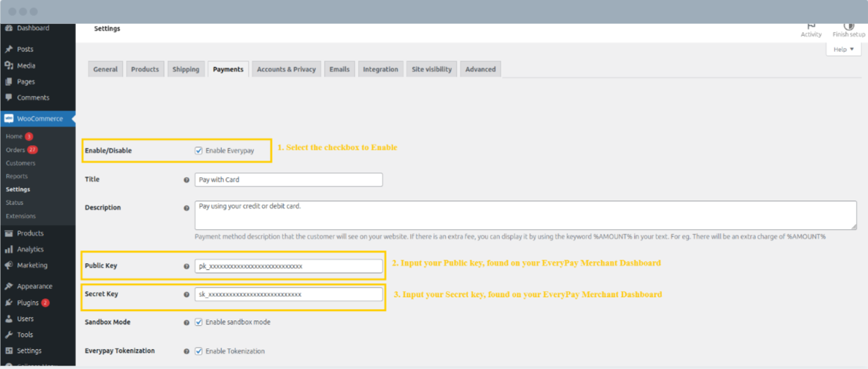The width and height of the screenshot is (868, 369).
Task: Open Posts via the pin icon
Action: coord(9,49)
